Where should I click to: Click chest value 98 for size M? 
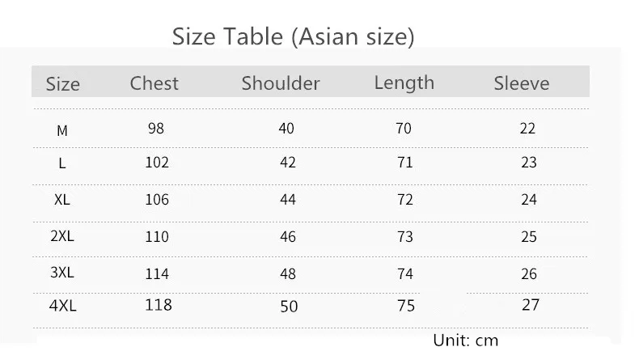pos(155,129)
